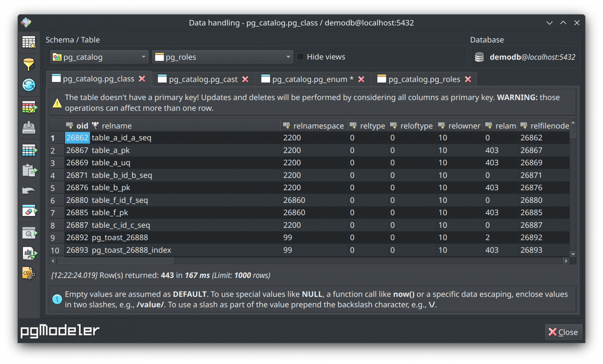Open the CSV settings icon
The image size is (603, 364).
pos(29,273)
